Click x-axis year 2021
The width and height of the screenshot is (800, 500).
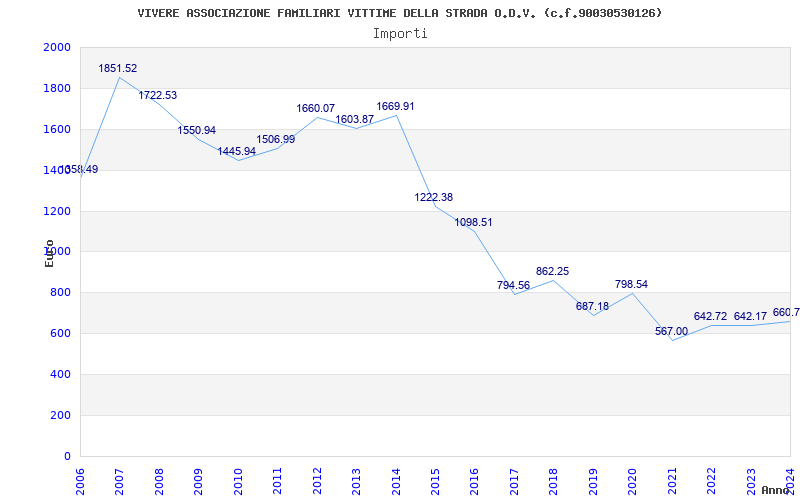coord(672,481)
